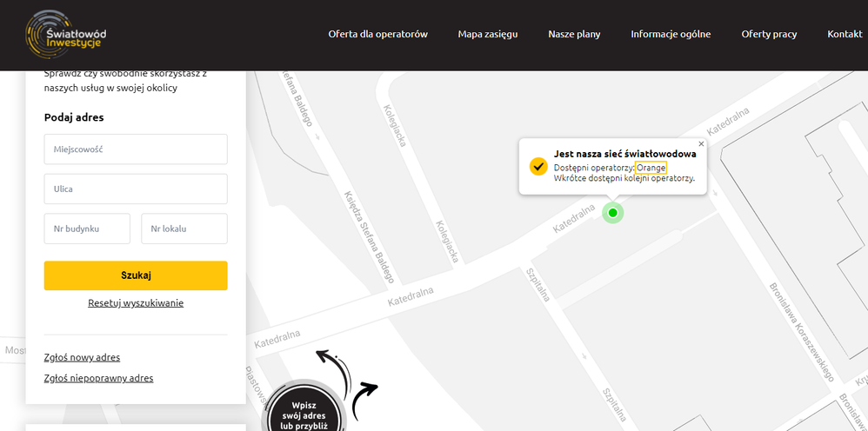The width and height of the screenshot is (868, 431).
Task: Open 'Oferta dla operatorów' menu item
Action: click(377, 35)
